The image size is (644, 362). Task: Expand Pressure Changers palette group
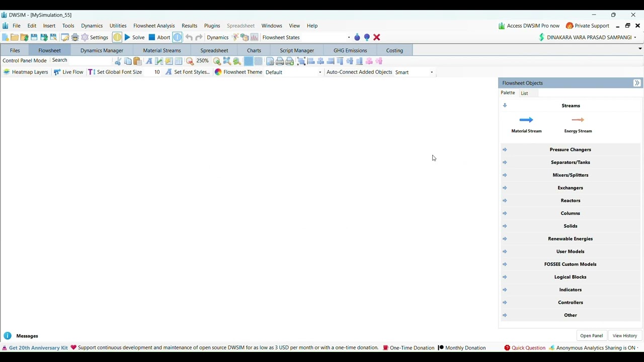[571, 149]
